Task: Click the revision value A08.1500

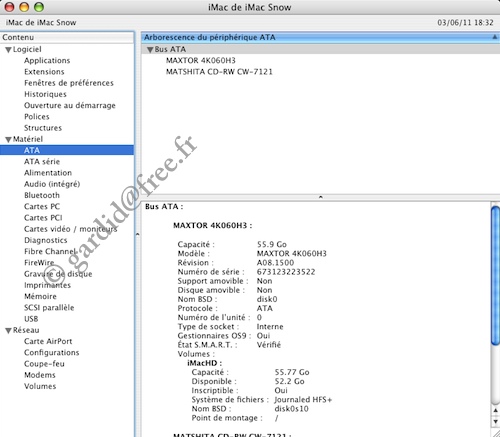Action: (275, 263)
